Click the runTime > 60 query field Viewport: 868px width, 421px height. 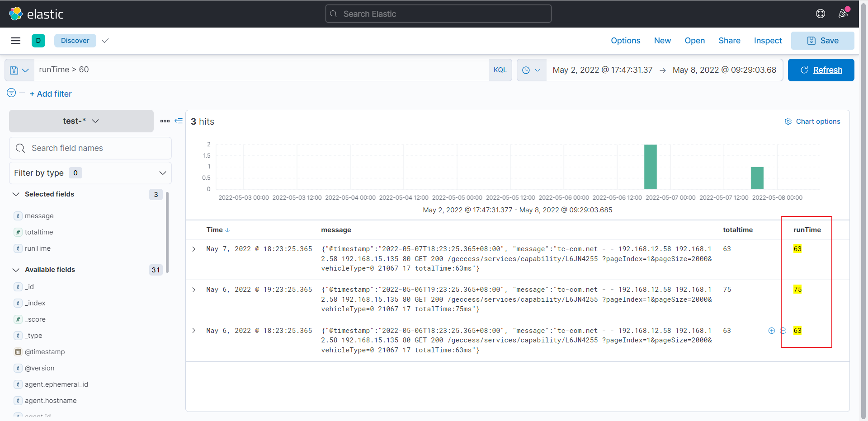[x=261, y=70]
